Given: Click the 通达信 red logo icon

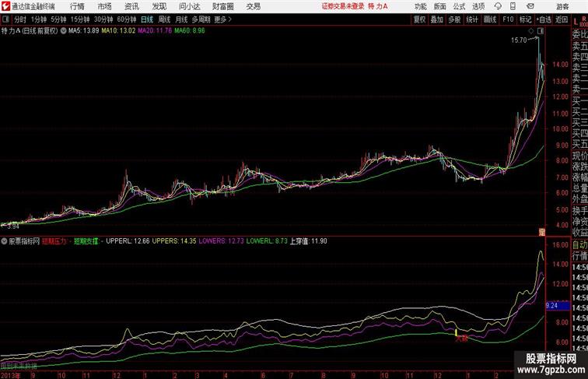Looking at the screenshot, I should [5, 6].
